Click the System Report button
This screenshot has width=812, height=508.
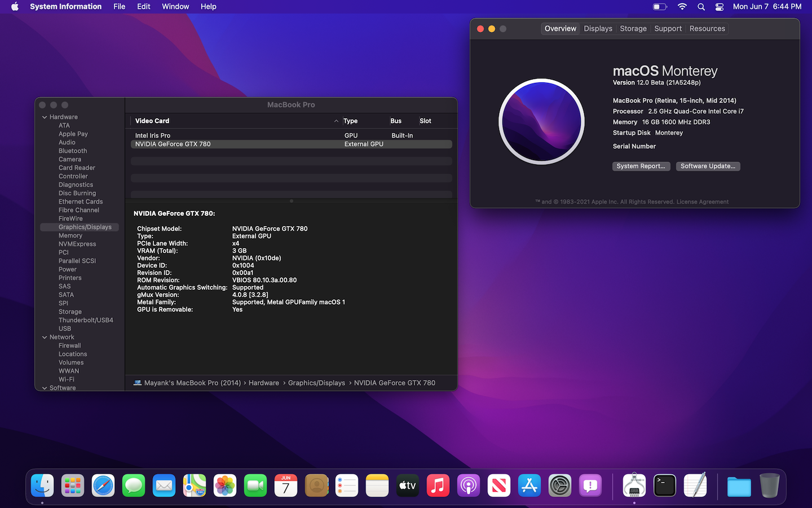pos(641,167)
